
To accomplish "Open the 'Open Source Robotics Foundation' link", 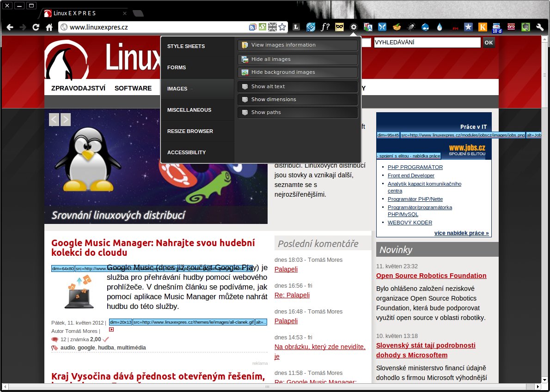I will point(431,276).
